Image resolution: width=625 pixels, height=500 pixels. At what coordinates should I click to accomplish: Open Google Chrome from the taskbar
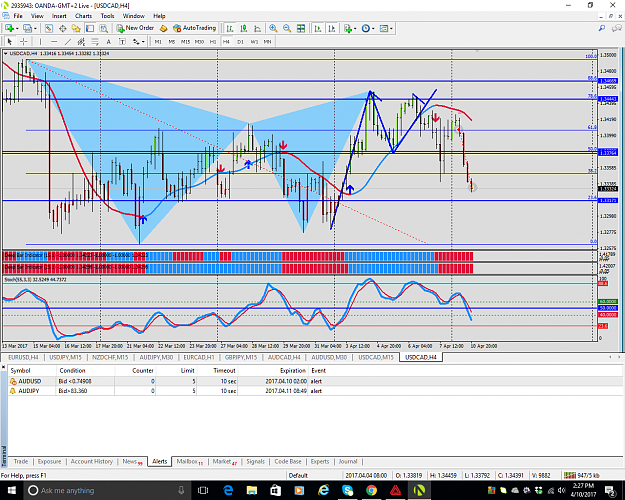[371, 490]
